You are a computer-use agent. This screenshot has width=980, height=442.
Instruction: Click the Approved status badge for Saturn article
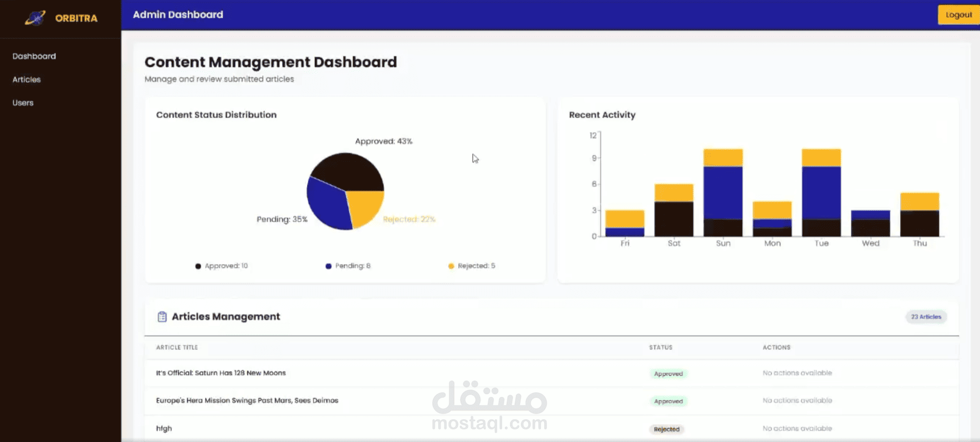click(669, 374)
